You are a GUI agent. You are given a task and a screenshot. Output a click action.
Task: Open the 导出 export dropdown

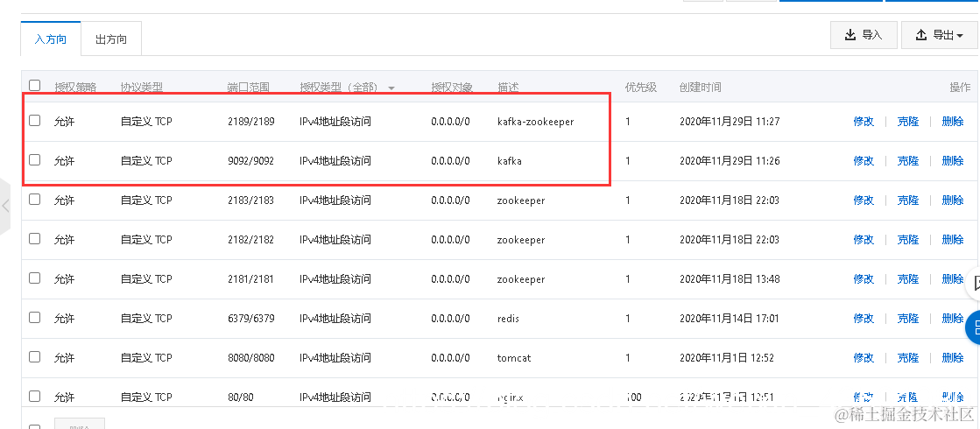(x=939, y=35)
